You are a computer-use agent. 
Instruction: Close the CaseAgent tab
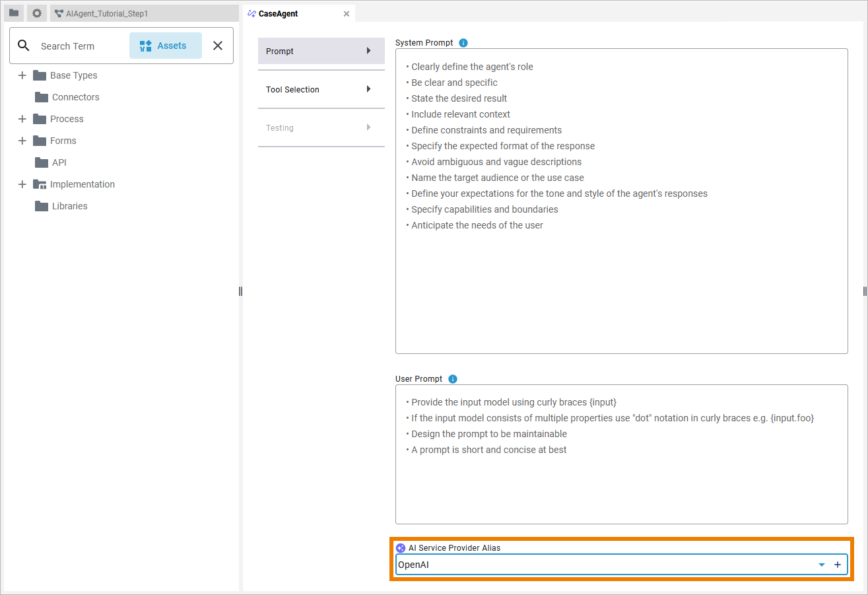tap(347, 14)
